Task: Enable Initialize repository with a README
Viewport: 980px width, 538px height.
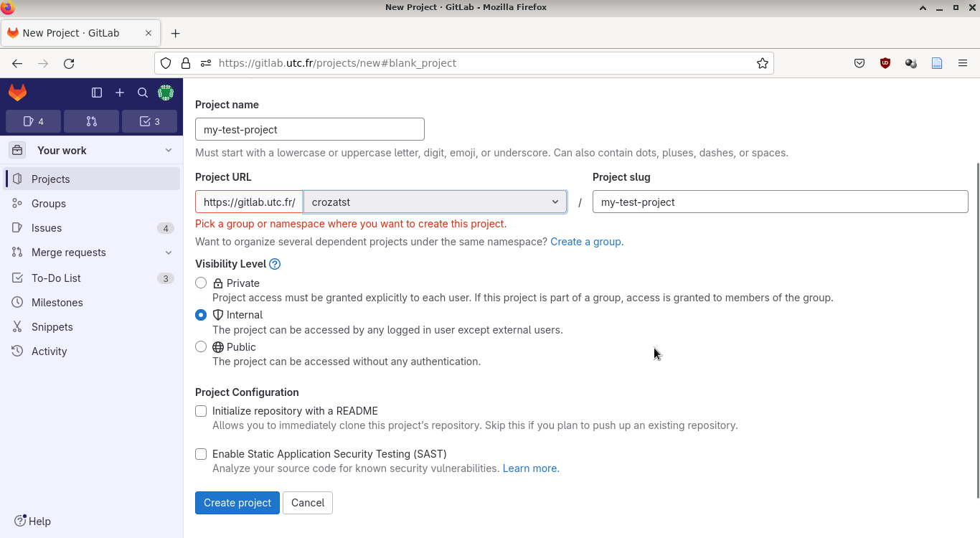Action: pos(201,411)
